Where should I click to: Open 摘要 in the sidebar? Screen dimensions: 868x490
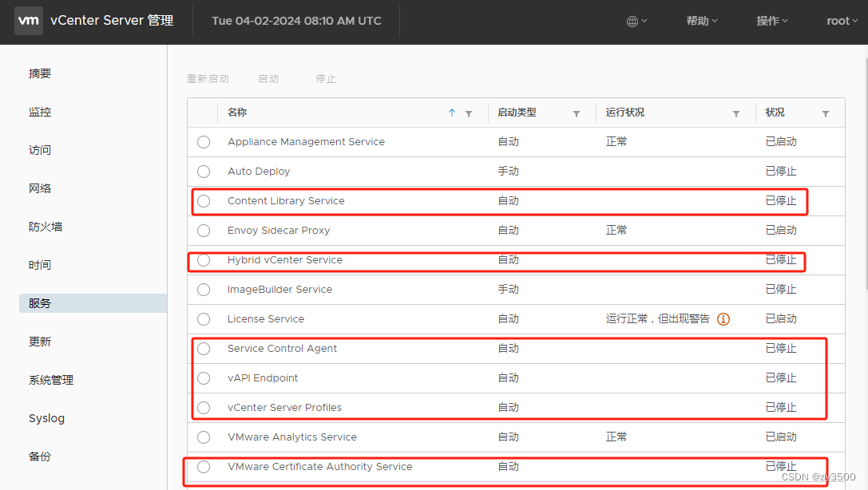pyautogui.click(x=40, y=73)
